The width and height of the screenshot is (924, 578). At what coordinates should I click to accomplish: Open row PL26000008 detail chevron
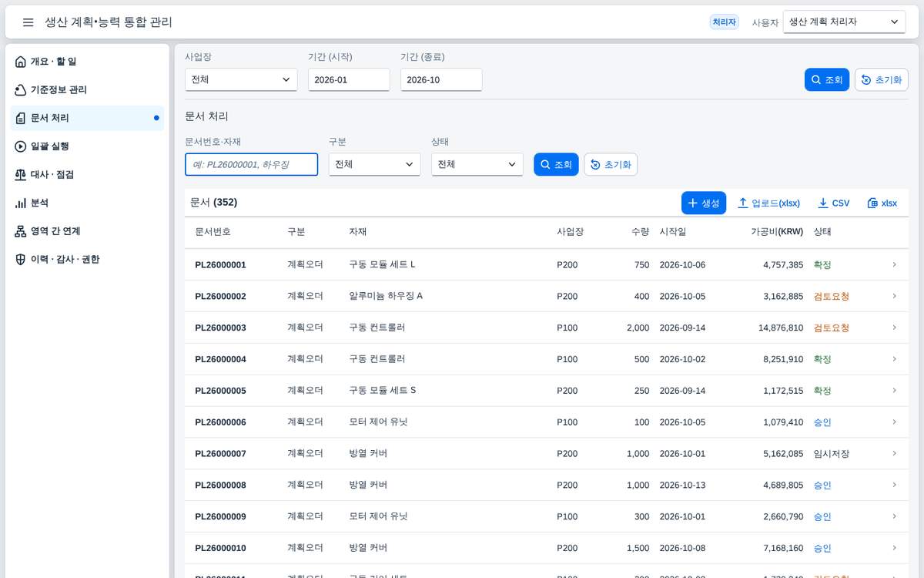pos(894,485)
